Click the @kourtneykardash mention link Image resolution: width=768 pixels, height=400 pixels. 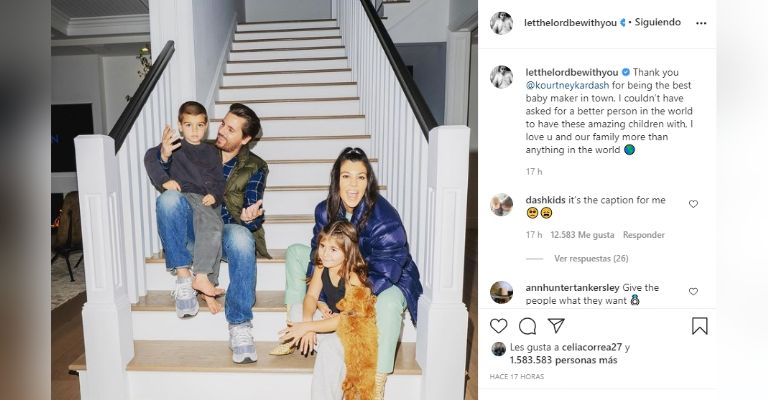pos(567,85)
